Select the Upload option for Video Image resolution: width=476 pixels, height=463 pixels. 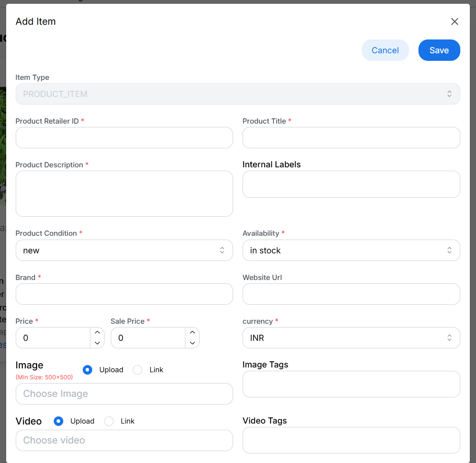(58, 421)
